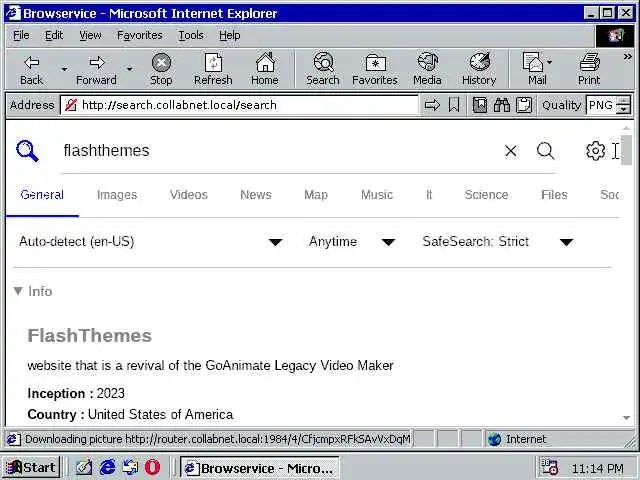Click the notepad-pencil quick launch icon

(x=84, y=467)
